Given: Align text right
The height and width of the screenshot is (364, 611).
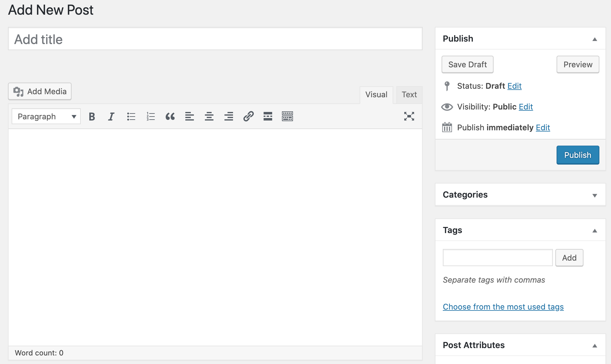Looking at the screenshot, I should (229, 117).
